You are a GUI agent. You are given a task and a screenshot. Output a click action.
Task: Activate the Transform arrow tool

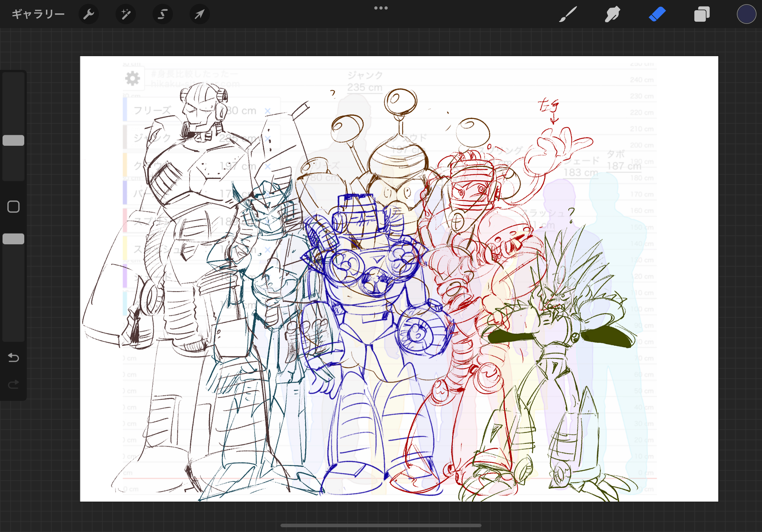199,14
